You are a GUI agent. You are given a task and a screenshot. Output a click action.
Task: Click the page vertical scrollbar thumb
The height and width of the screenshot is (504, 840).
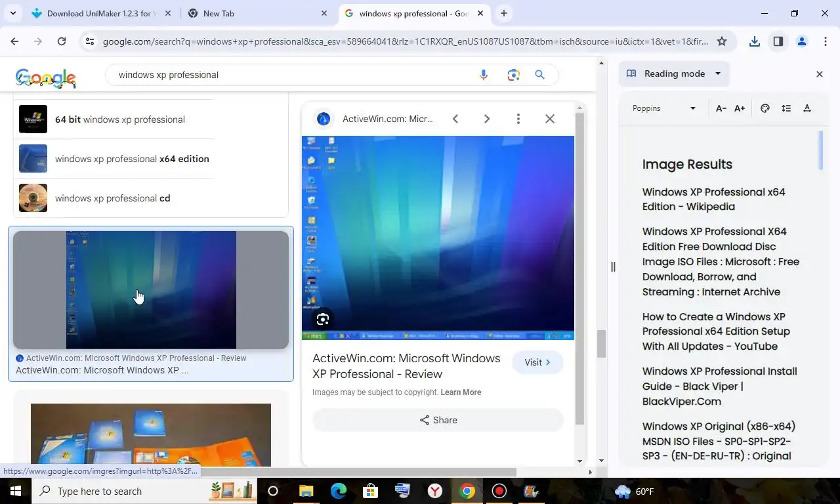pos(601,344)
